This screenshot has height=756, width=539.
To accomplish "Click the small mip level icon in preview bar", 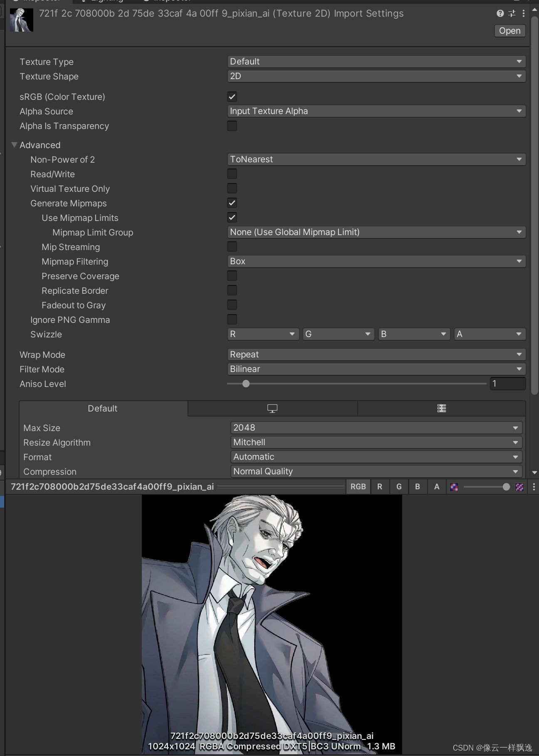I will tap(454, 487).
